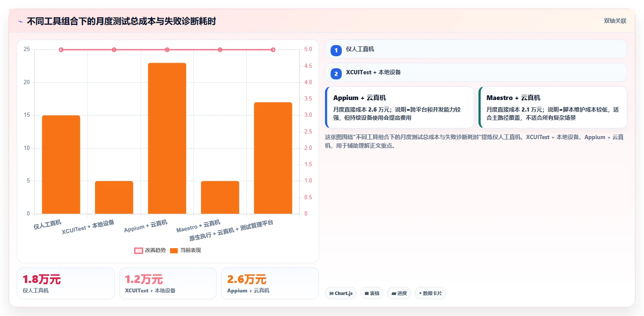
Task: Click the x-axis label XCUITest + 本地设备
Action: click(88, 227)
